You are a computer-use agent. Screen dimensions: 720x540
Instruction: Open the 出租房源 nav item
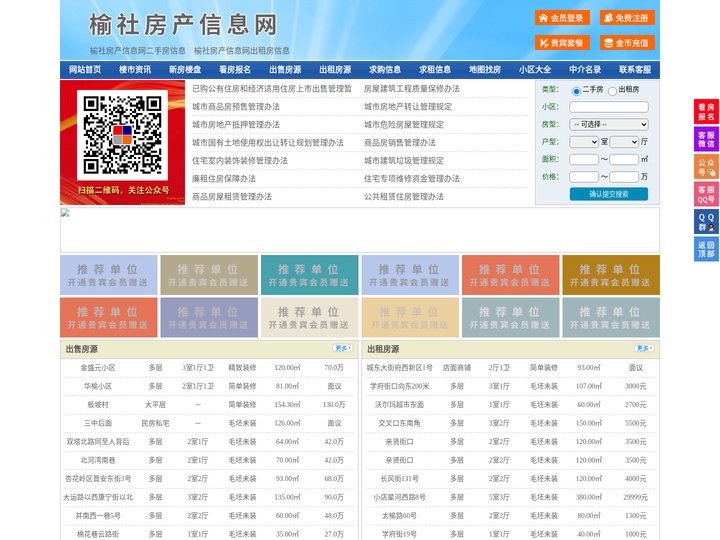coord(335,70)
